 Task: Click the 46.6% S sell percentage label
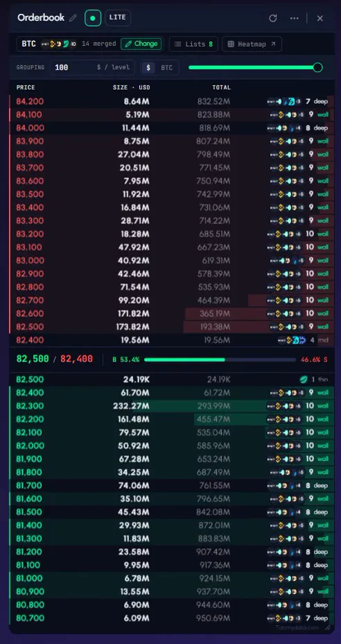point(314,359)
